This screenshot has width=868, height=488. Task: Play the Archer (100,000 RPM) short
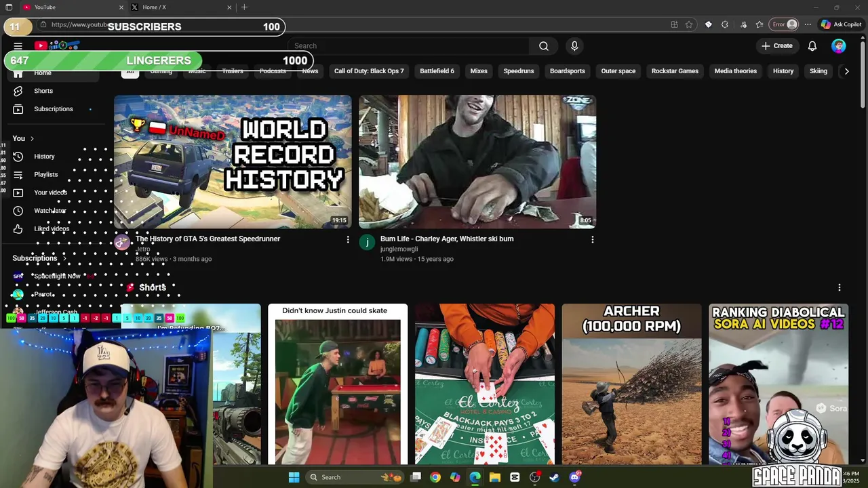[631, 384]
